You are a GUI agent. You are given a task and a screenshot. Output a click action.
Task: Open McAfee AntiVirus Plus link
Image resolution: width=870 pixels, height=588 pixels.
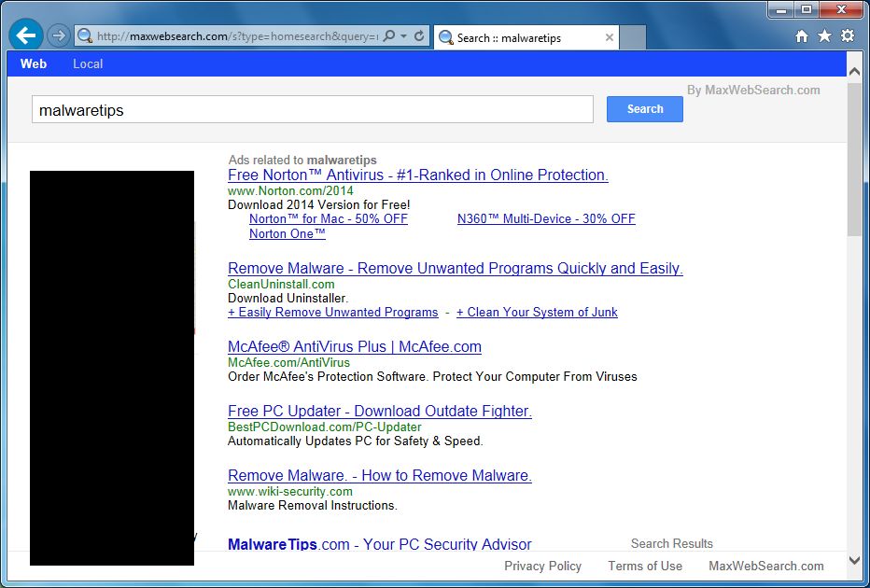click(355, 346)
